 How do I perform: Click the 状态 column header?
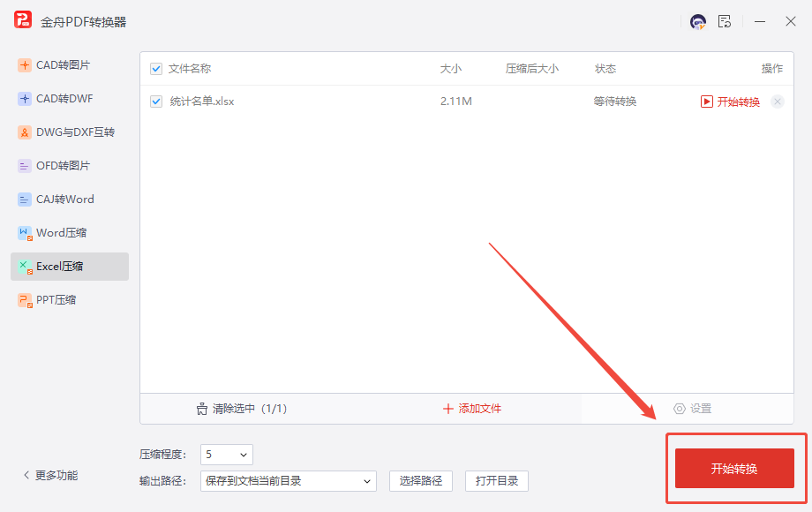[605, 69]
